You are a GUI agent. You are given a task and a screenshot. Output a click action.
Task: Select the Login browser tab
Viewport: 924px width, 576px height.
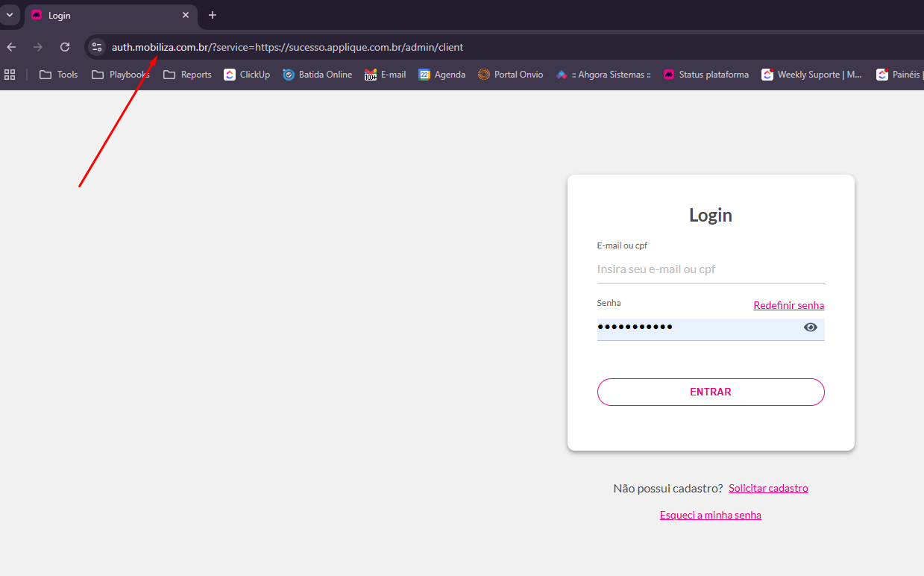click(x=104, y=16)
